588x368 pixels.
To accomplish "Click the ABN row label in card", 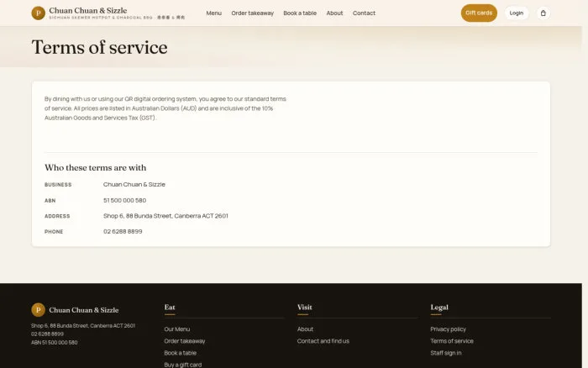I will (50, 201).
